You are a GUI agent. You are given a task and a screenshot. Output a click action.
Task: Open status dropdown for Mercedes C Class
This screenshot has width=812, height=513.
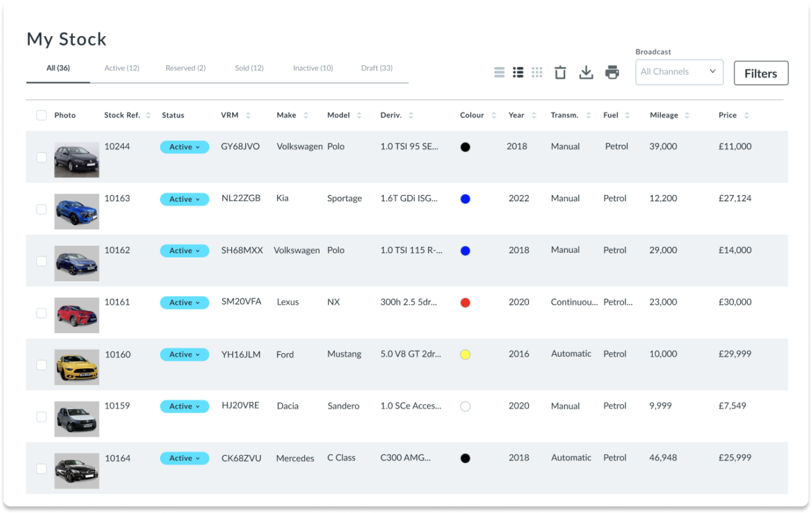pyautogui.click(x=184, y=458)
